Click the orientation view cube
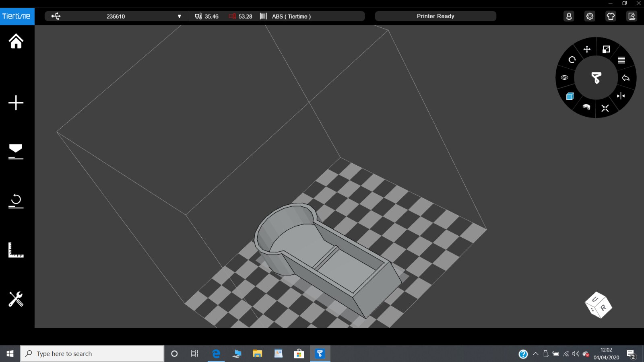 (x=599, y=305)
